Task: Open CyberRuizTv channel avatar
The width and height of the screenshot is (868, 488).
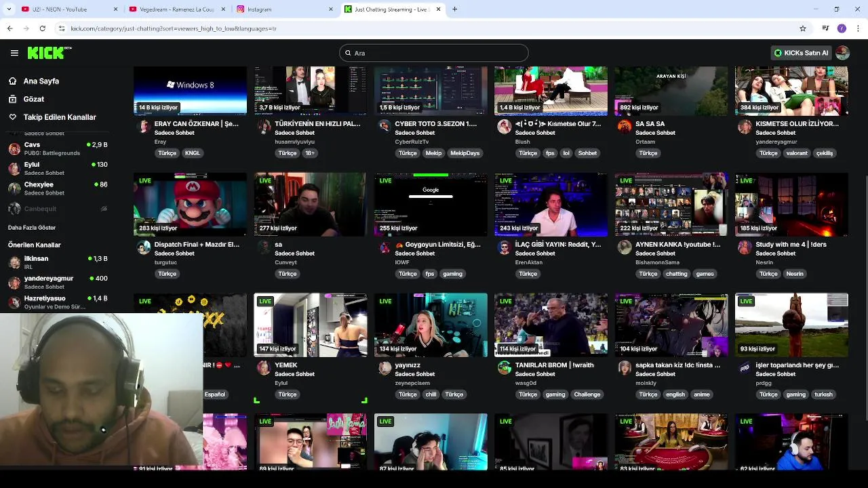Action: click(x=384, y=127)
